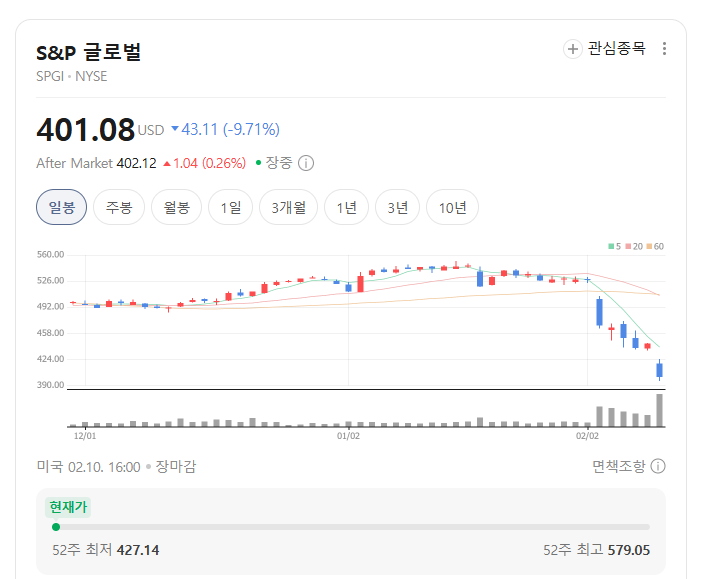Select the 10년 chart range

pyautogui.click(x=452, y=207)
